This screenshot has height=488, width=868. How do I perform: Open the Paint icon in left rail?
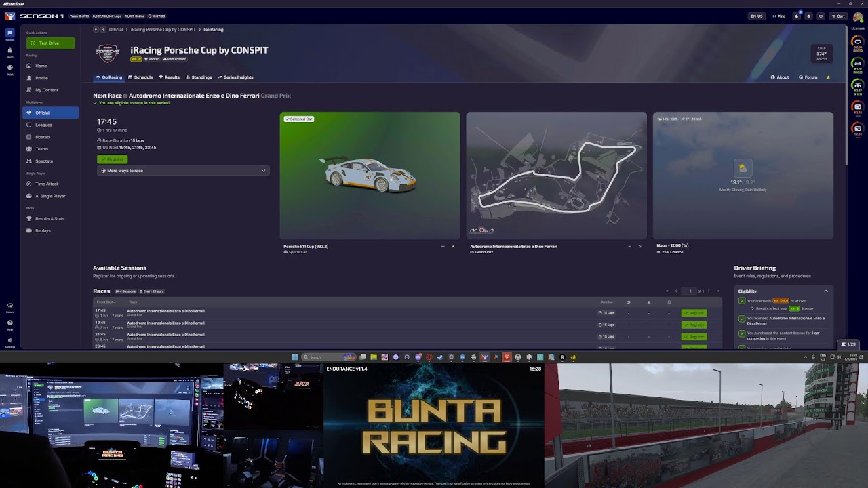[x=9, y=70]
